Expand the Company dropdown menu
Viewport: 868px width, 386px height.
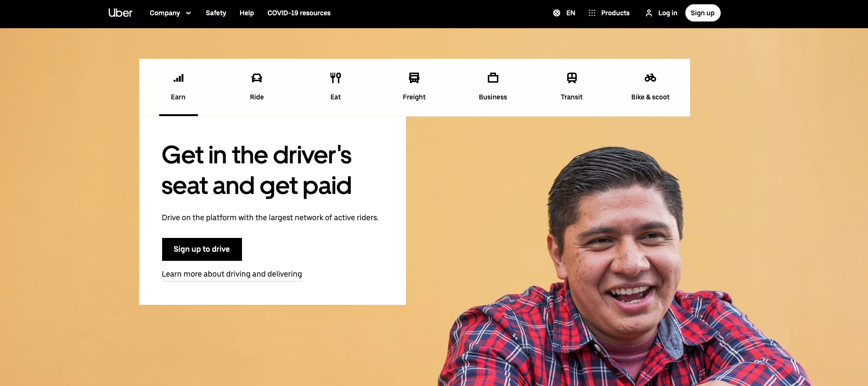[170, 13]
